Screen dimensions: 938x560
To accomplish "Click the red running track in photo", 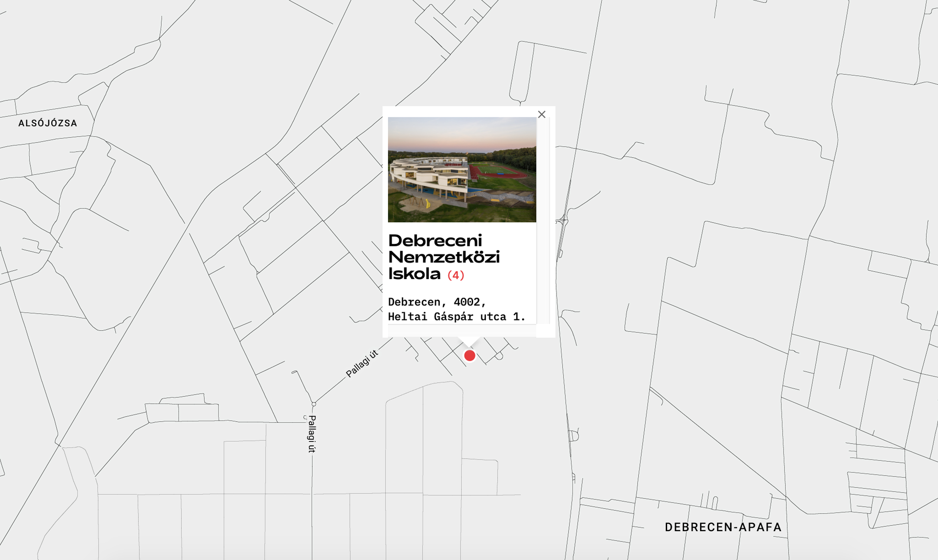I will [498, 171].
